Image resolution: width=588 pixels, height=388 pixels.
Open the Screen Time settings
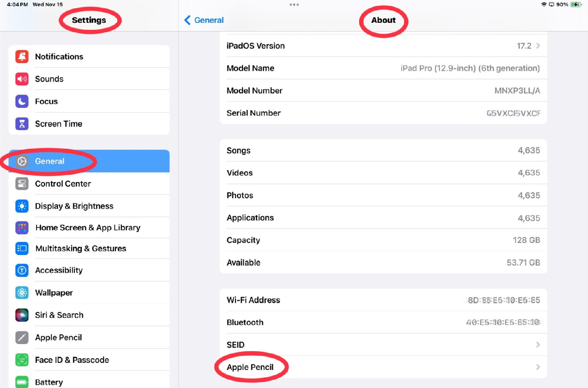tap(89, 124)
